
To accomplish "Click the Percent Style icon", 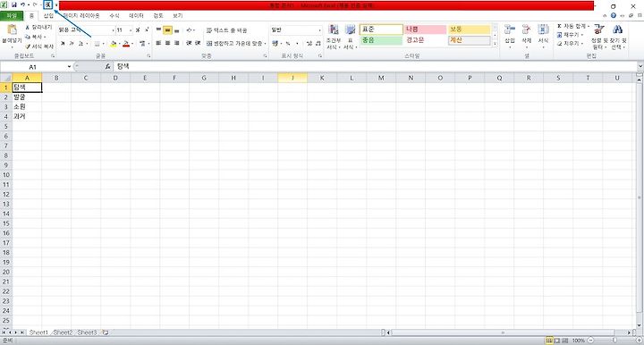I will (288, 43).
